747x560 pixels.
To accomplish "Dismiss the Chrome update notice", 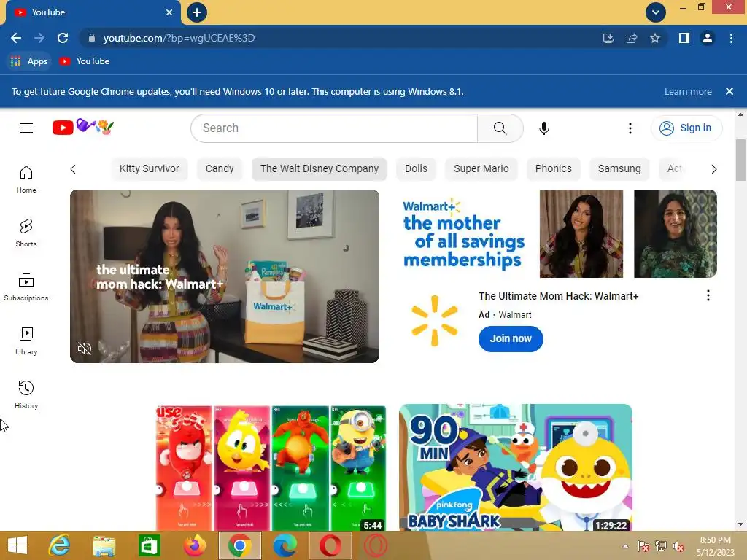I will pyautogui.click(x=729, y=91).
